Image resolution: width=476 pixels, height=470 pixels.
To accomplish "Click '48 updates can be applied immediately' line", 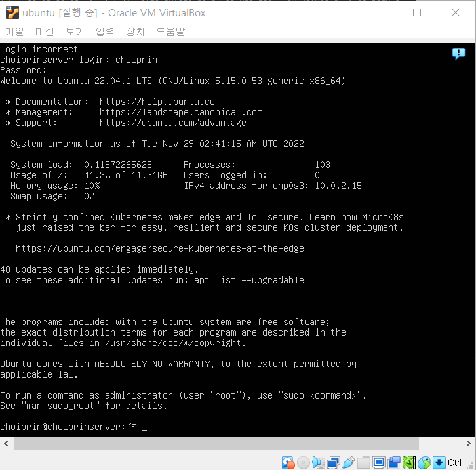I will click(x=99, y=269).
